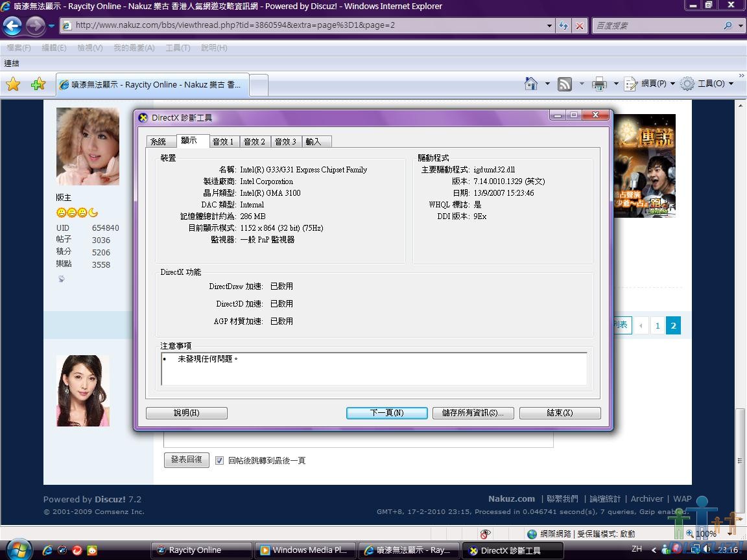Click the user status icon under 樂點
This screenshot has height=560, width=747.
tap(62, 279)
